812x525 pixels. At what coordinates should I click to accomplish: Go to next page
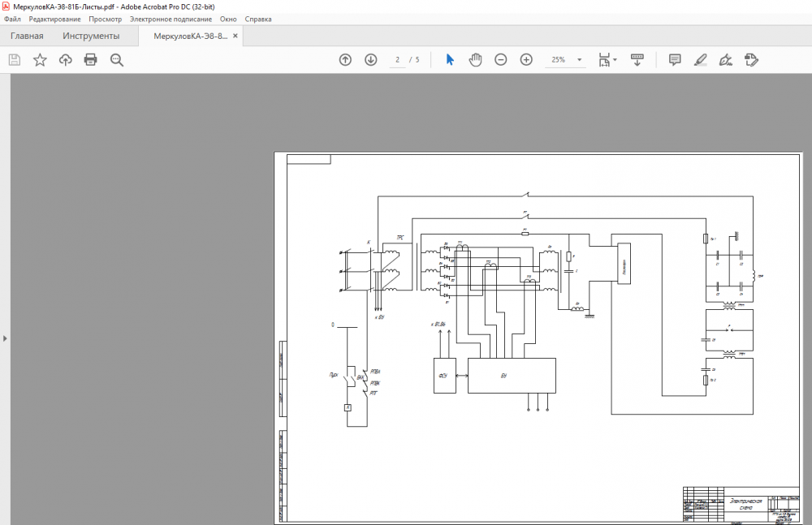371,60
